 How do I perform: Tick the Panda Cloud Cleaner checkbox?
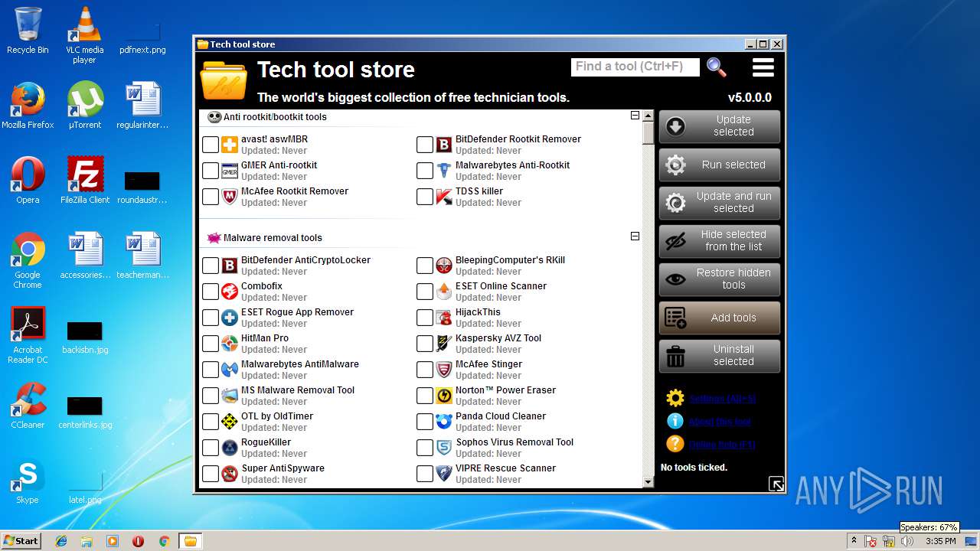pos(425,422)
